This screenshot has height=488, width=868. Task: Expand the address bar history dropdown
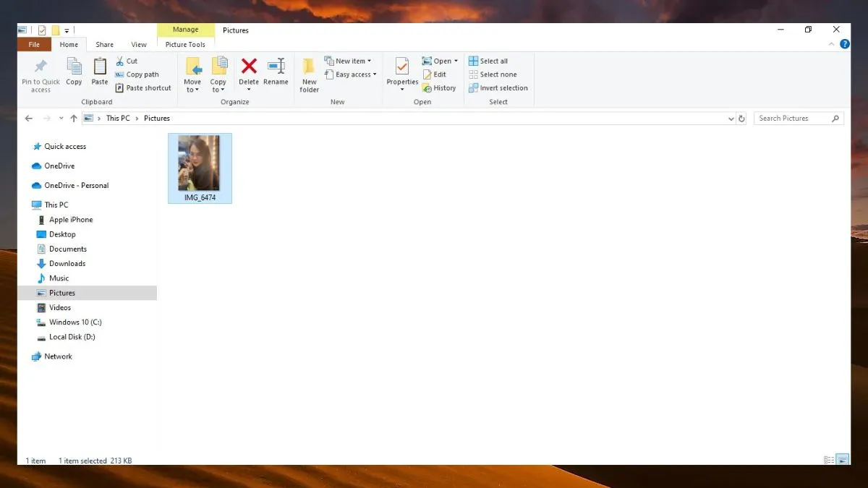[731, 119]
